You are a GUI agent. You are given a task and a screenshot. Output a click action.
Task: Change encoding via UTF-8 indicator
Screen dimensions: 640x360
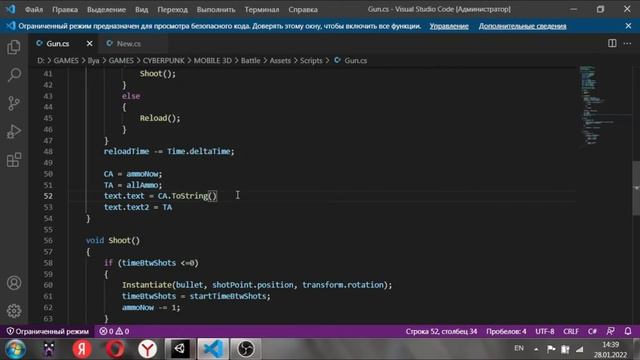pos(545,331)
